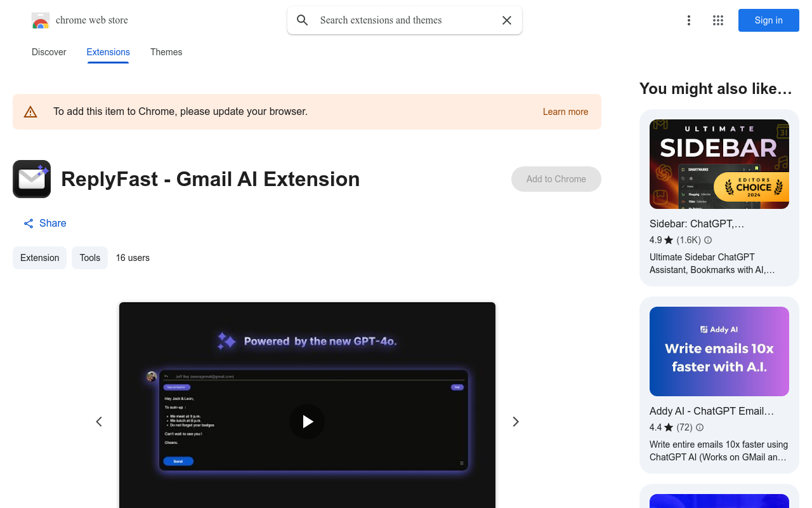Click the Sidebar 4.9 star rating
Viewport: 812px width, 508px height.
[x=661, y=240]
